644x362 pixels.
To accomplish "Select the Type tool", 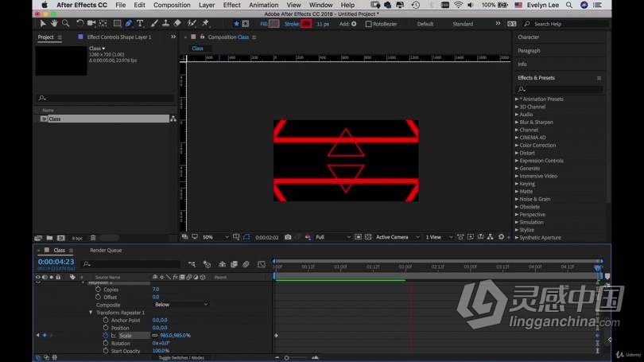I will [140, 23].
